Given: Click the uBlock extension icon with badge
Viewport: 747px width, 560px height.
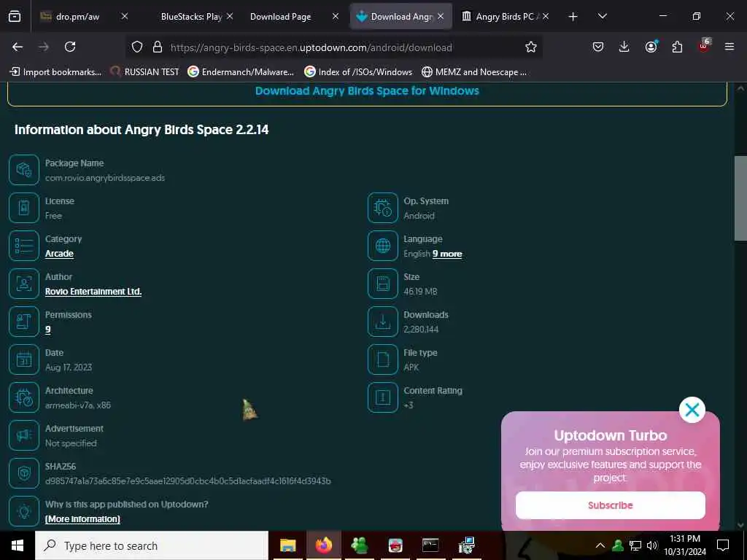Looking at the screenshot, I should coord(704,46).
